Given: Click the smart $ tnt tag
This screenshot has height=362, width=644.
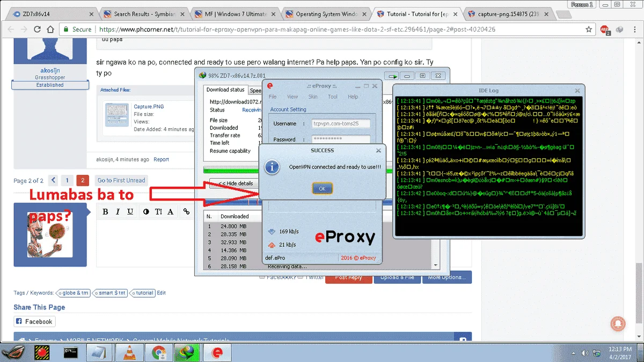Looking at the screenshot, I should coord(110,293).
